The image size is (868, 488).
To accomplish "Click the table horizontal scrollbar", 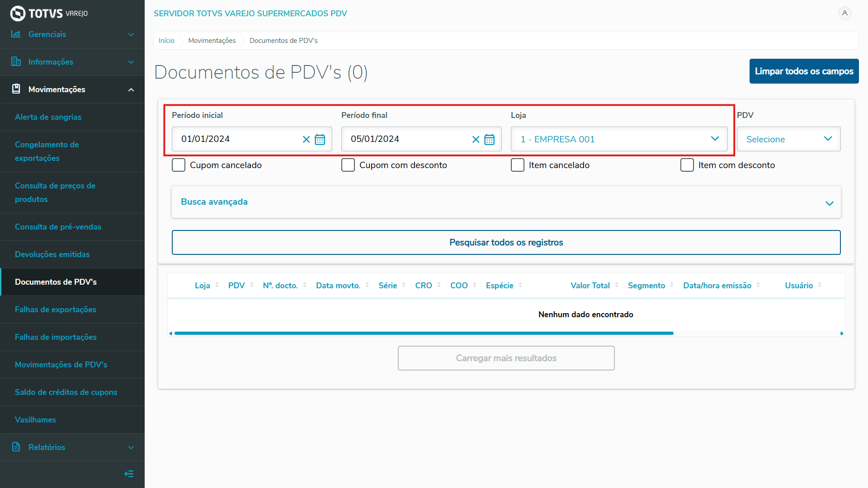I will (424, 333).
